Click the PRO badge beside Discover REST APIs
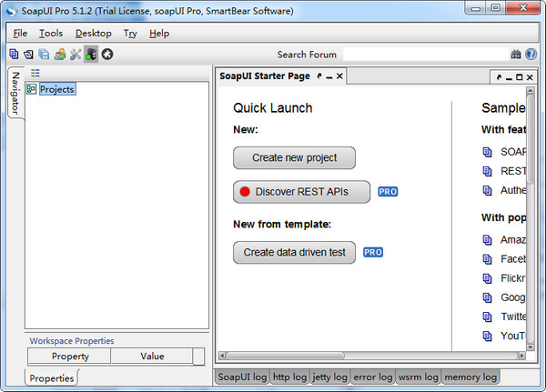Image resolution: width=546 pixels, height=392 pixels. coord(388,192)
